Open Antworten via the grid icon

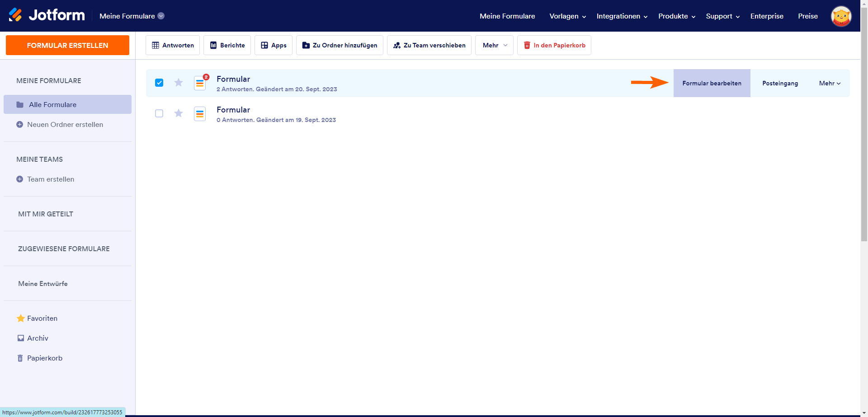pyautogui.click(x=156, y=45)
